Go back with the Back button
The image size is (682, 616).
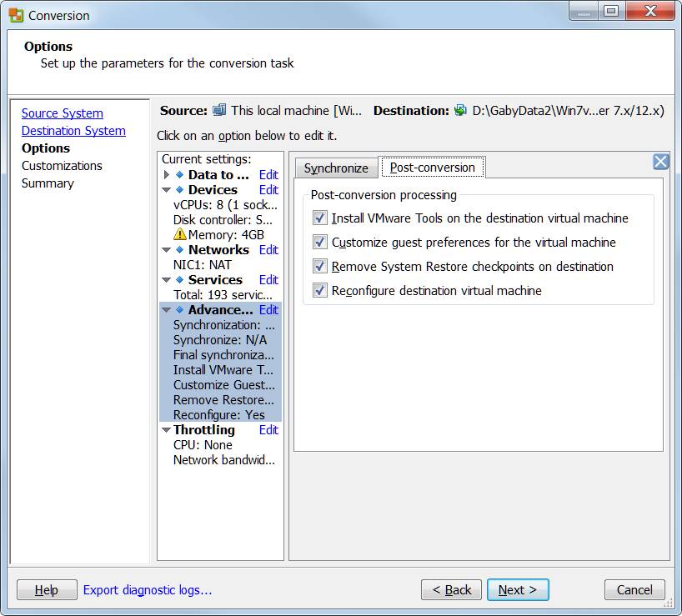point(452,590)
